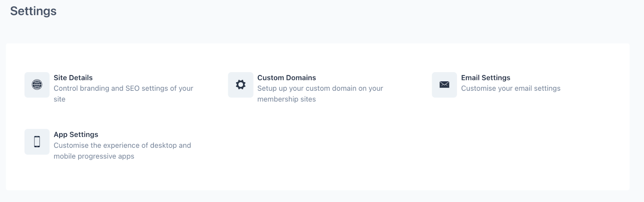Click 'Customise your email settings' description text
Viewport: 644px width, 202px height.
coord(510,88)
